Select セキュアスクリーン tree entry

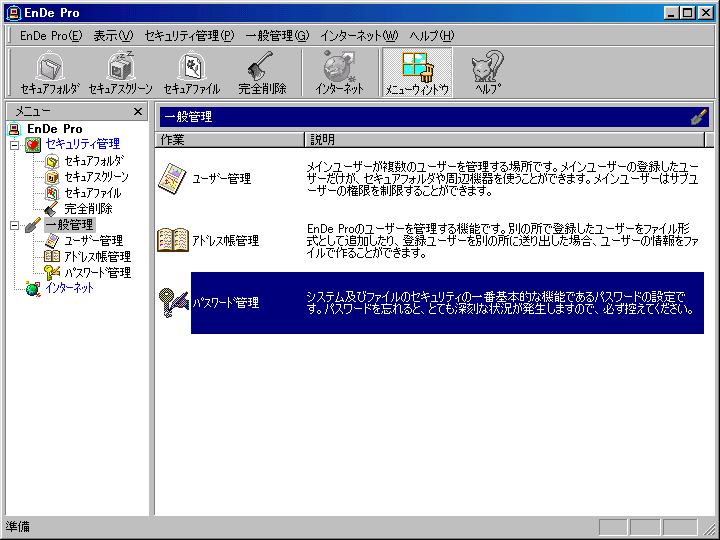coord(96,177)
